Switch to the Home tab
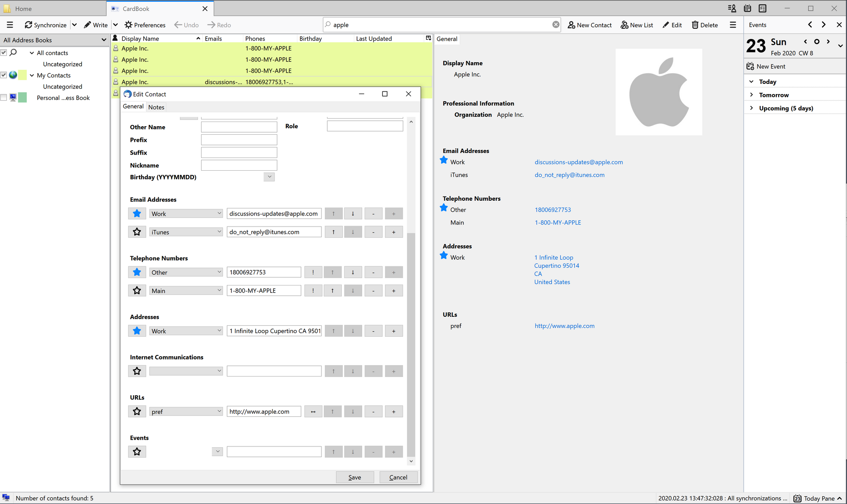Viewport: 847px width, 504px height. coord(53,8)
